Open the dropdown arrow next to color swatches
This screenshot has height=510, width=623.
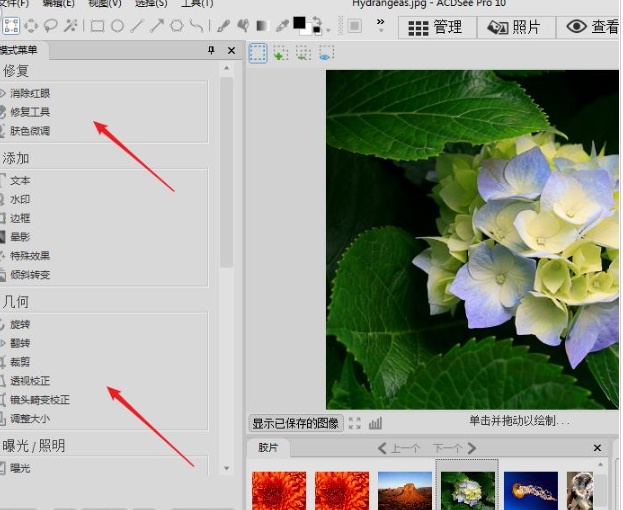click(329, 29)
